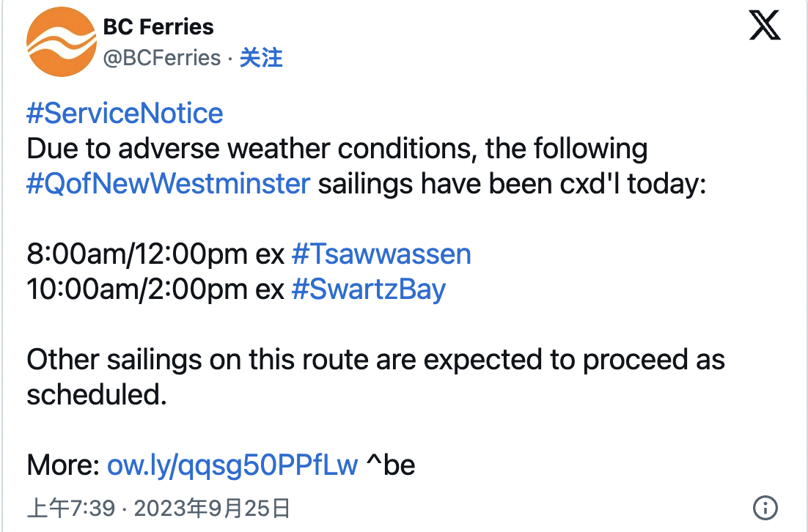The height and width of the screenshot is (532, 808).
Task: Click the X logo in the corner
Action: (x=765, y=26)
